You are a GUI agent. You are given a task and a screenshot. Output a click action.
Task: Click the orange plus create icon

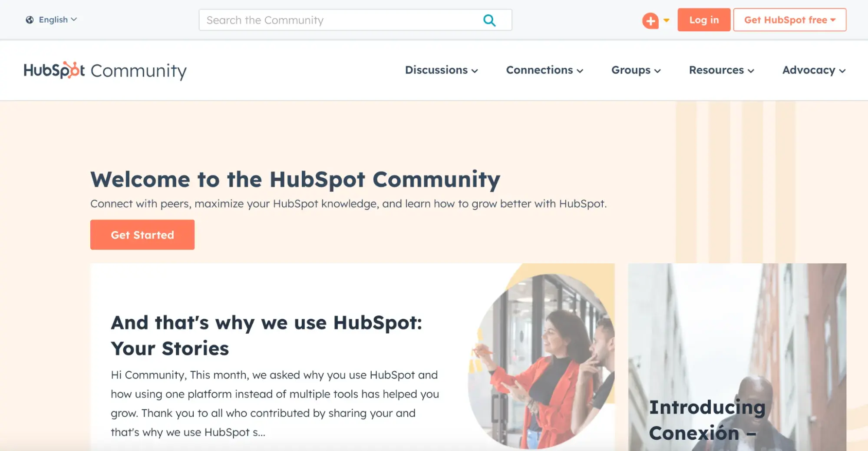pyautogui.click(x=650, y=20)
